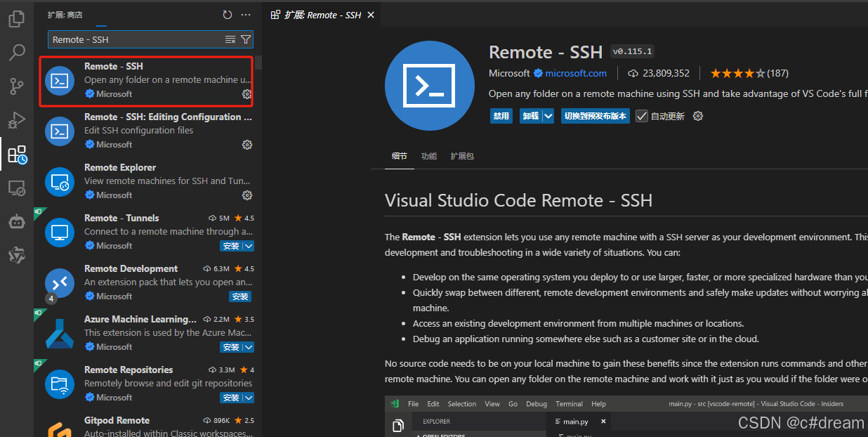
Task: Click the Remote Development extension icon
Action: click(x=60, y=282)
